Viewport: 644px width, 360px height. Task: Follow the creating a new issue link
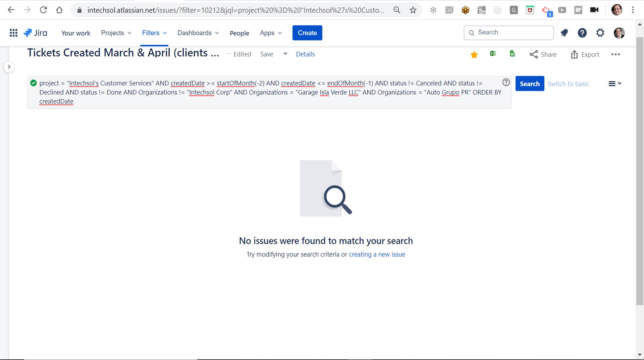pos(377,254)
